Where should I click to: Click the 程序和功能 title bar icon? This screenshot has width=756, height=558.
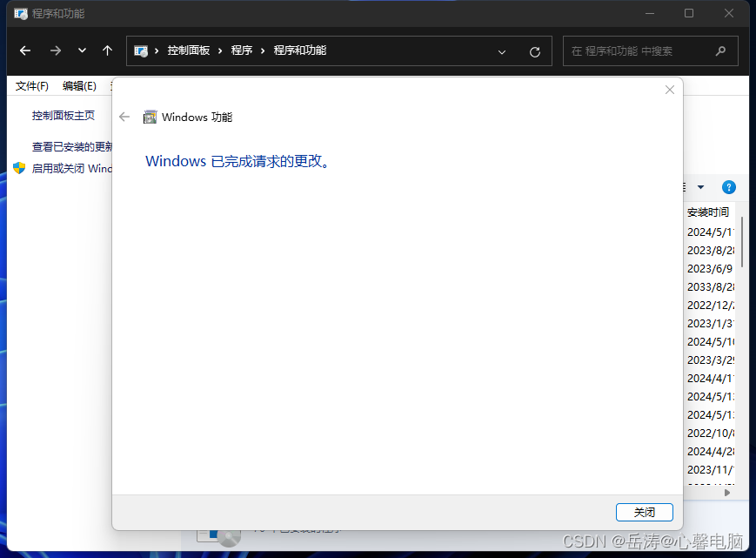tap(21, 14)
